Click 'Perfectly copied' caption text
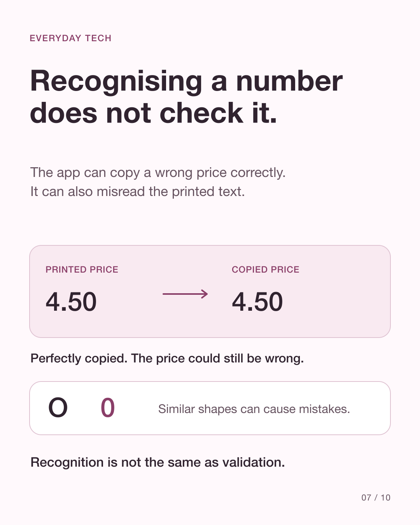The height and width of the screenshot is (525, 420). (79, 358)
